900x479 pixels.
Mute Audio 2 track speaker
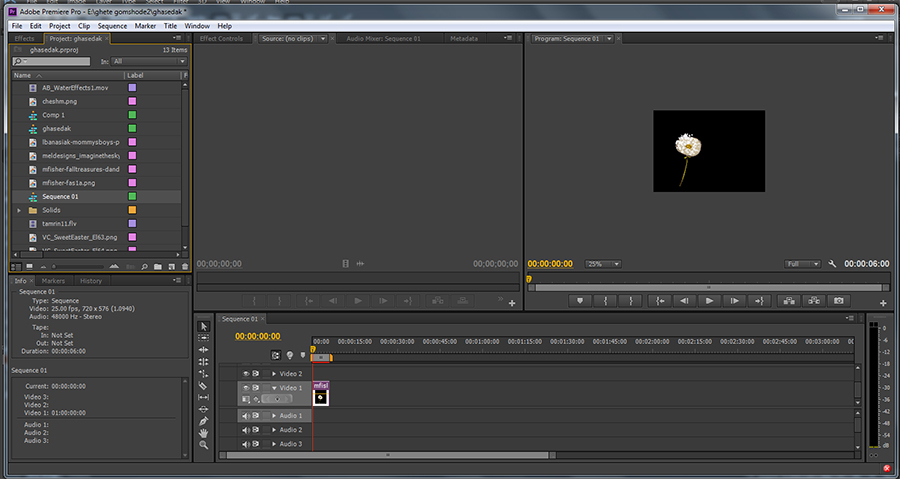(x=246, y=430)
